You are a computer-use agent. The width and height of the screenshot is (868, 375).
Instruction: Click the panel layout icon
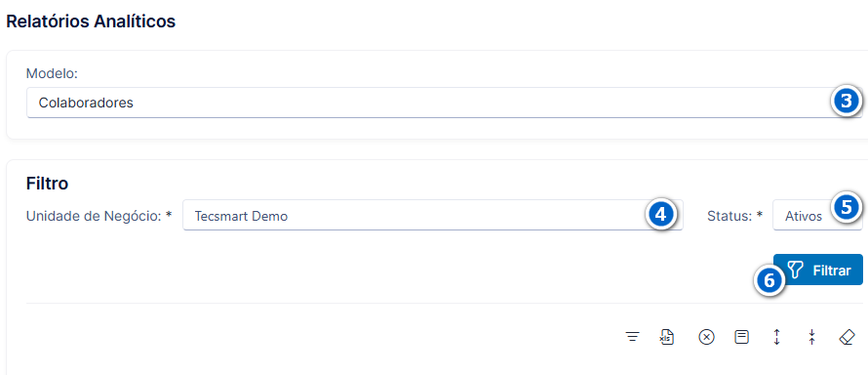click(x=741, y=337)
